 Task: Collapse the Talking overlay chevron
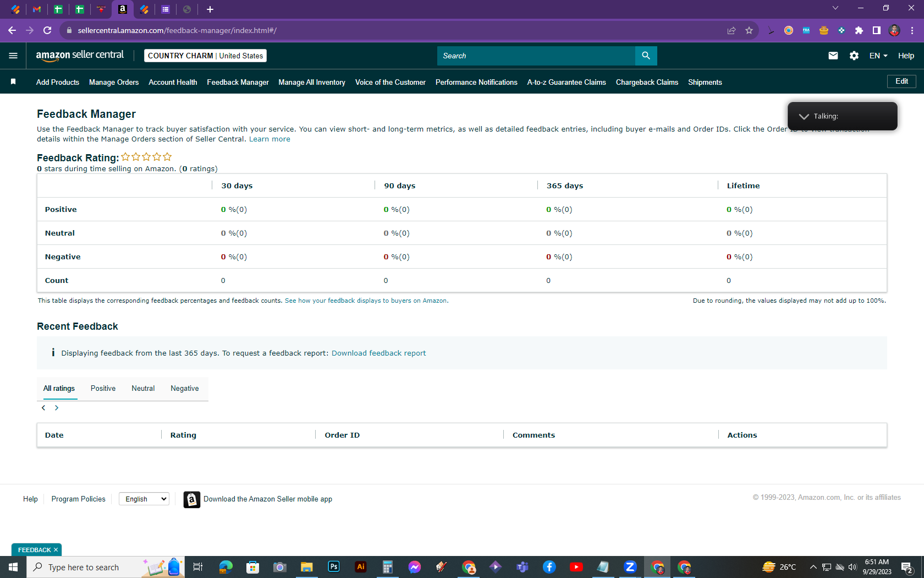point(804,116)
